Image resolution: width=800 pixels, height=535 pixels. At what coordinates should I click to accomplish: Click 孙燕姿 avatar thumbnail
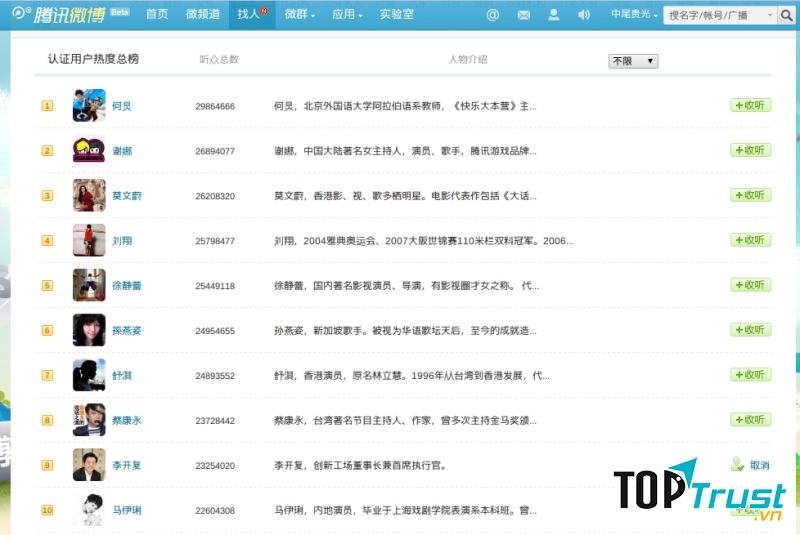point(89,330)
